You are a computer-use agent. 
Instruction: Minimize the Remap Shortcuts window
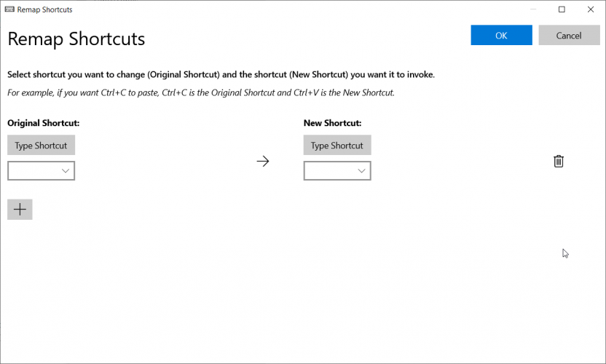(x=533, y=9)
